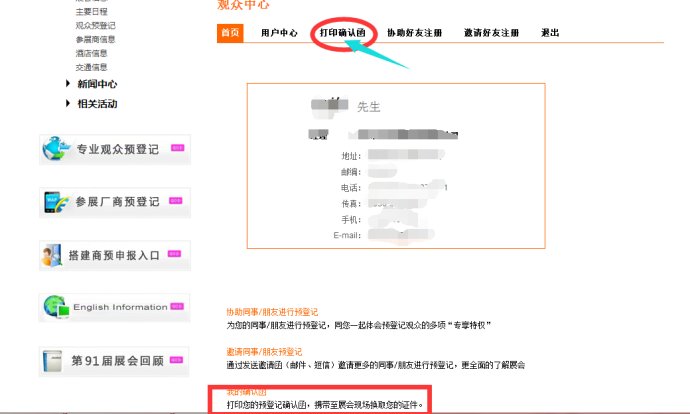Viewport: 690px width, 414px height.
Task: Click the map icon on 参展厂商预登记 banner
Action: (56, 202)
